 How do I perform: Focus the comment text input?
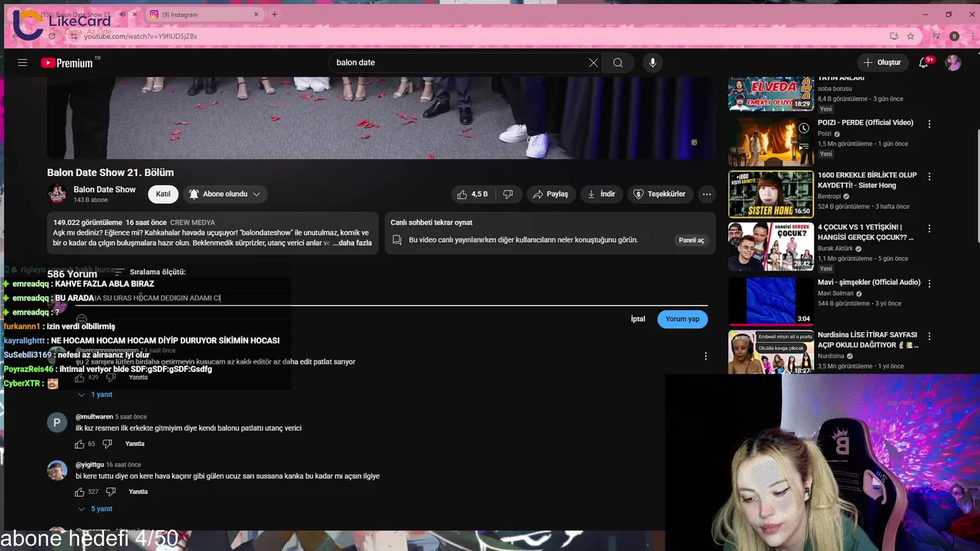[390, 298]
